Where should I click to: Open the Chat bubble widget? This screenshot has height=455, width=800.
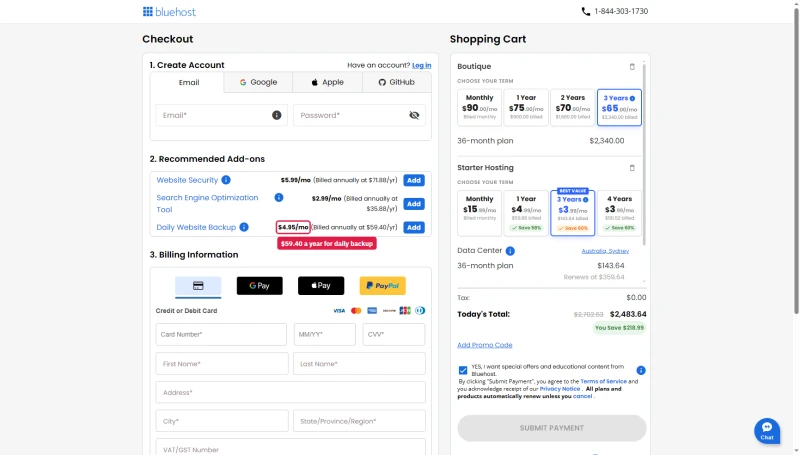(767, 431)
